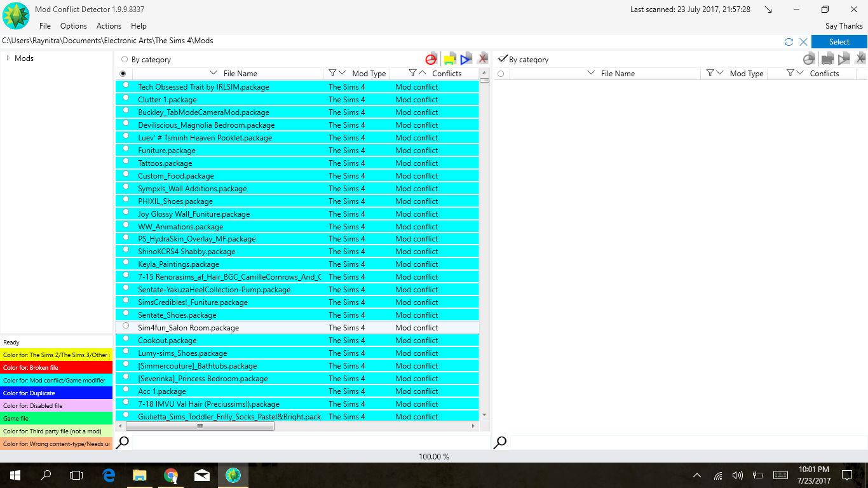The height and width of the screenshot is (488, 868).
Task: Expand the Mods tree node
Action: pos(8,58)
